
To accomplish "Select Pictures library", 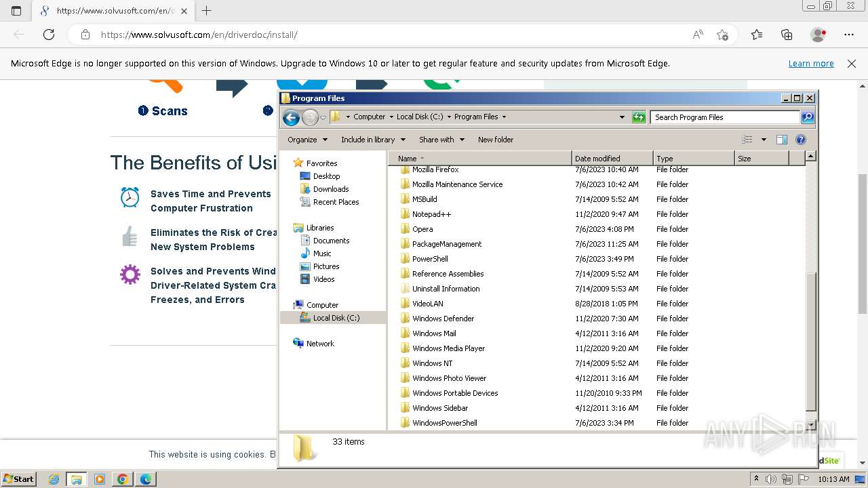I will click(326, 266).
